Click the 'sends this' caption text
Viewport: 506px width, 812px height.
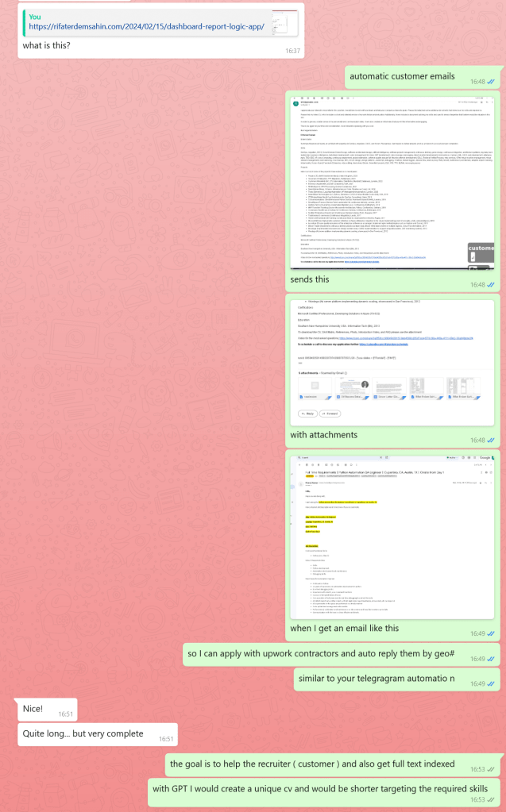[x=310, y=279]
